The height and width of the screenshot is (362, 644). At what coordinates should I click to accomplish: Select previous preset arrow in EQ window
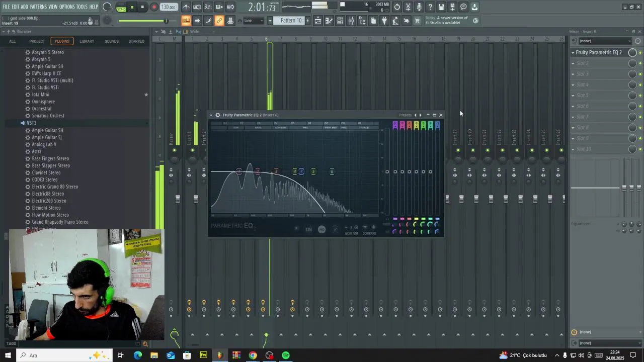coord(415,115)
